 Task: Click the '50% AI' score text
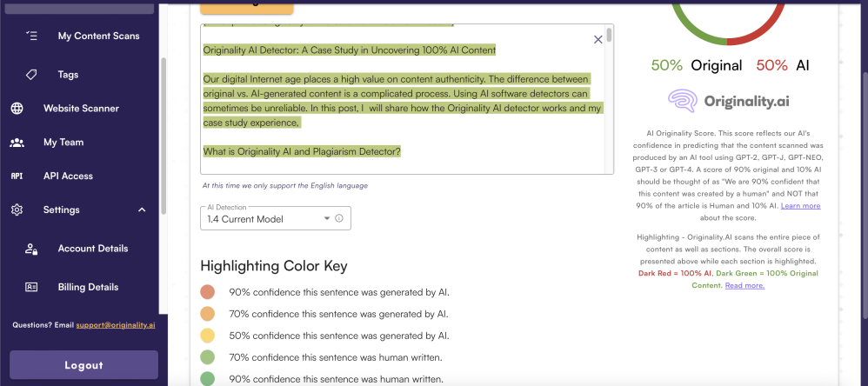783,65
